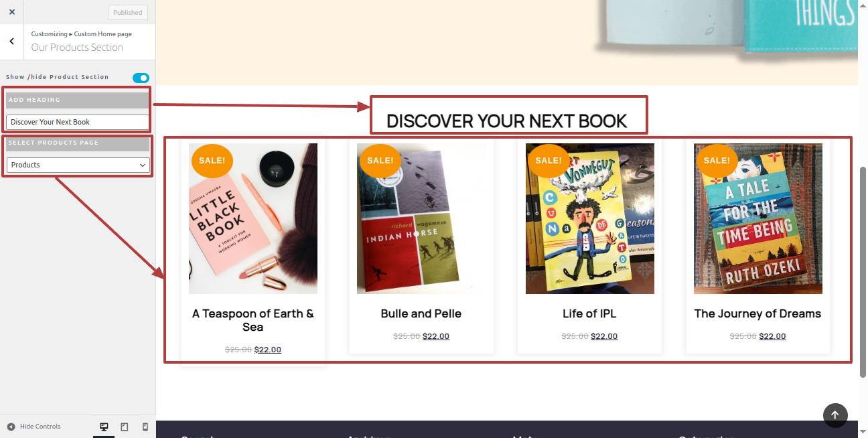The image size is (868, 438).
Task: Click the Add Heading text field
Action: pos(78,122)
